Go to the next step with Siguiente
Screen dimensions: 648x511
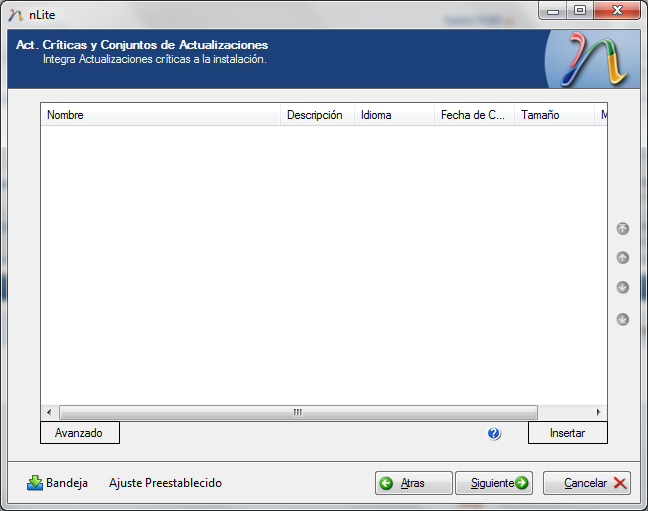point(494,483)
